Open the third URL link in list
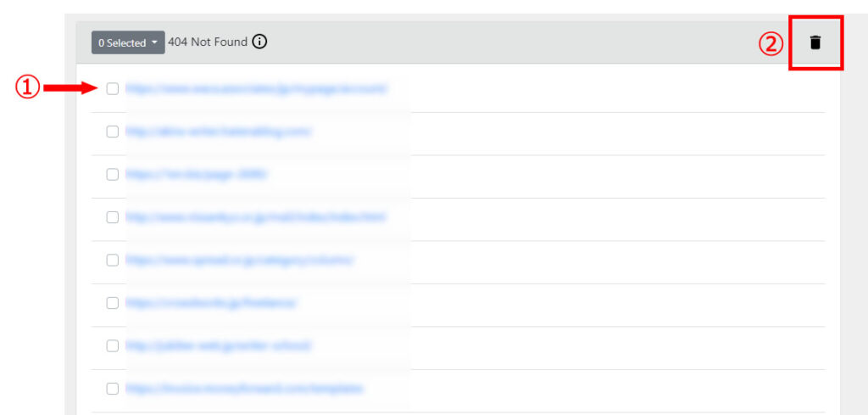Image resolution: width=868 pixels, height=415 pixels. (x=197, y=174)
